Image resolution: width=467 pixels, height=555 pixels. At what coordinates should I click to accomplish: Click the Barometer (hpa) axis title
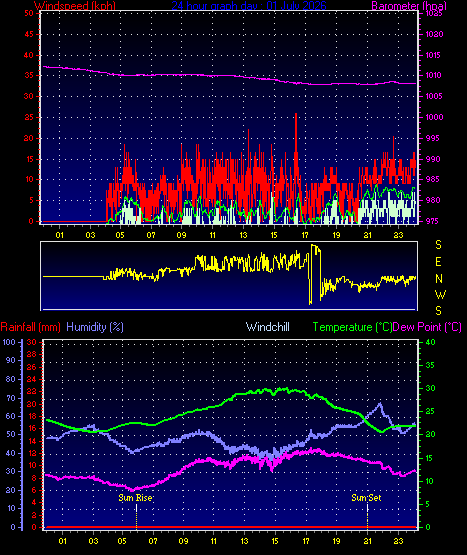(409, 6)
